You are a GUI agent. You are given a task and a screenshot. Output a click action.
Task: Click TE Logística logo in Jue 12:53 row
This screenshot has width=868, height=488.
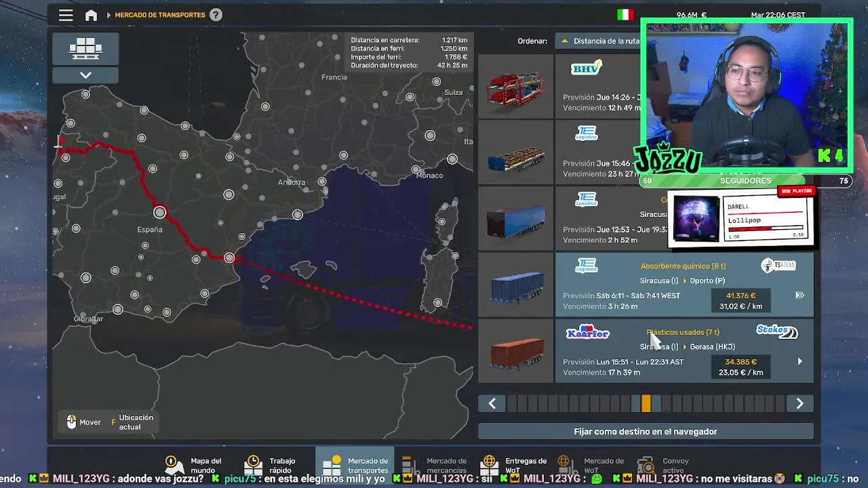click(587, 199)
